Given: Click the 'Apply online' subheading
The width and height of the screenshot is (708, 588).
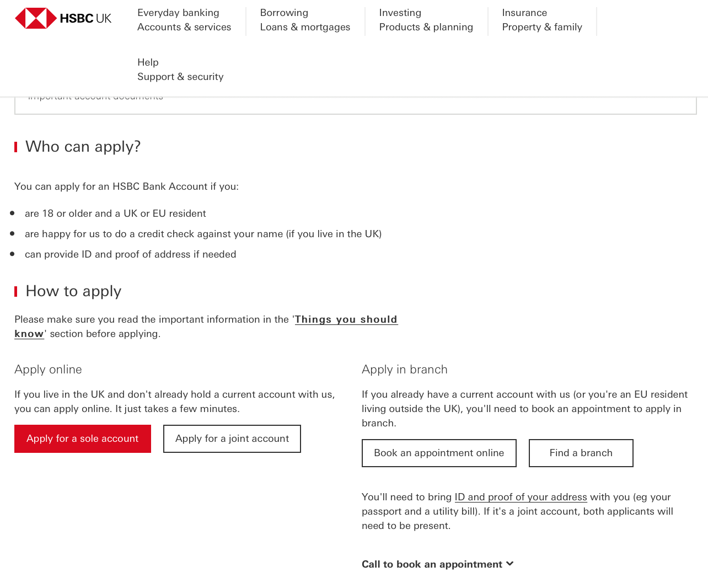Looking at the screenshot, I should click(48, 370).
